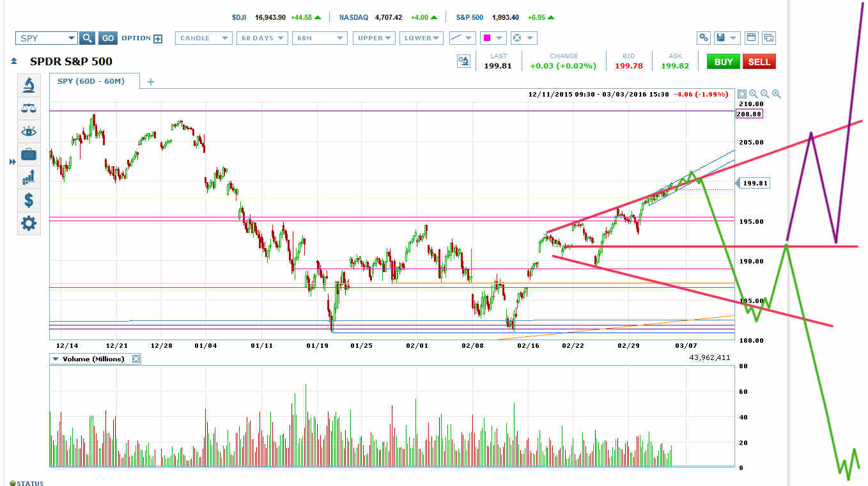Open chart settings gears icon
Screen dimensions: 868x486
pos(704,38)
